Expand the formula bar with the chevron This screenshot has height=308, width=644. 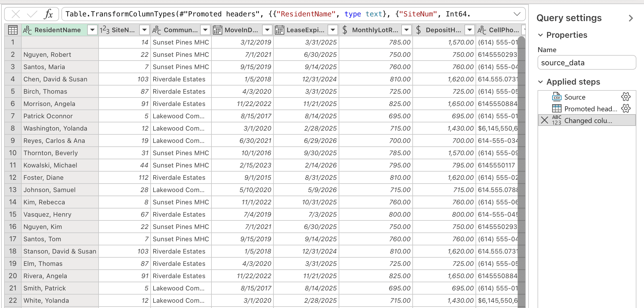click(x=517, y=14)
